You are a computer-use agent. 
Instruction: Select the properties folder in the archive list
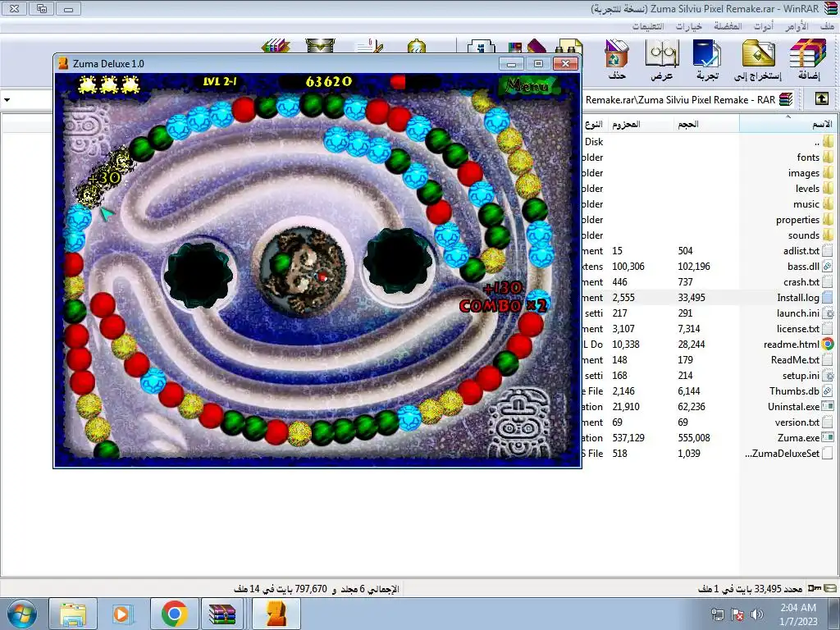805,219
